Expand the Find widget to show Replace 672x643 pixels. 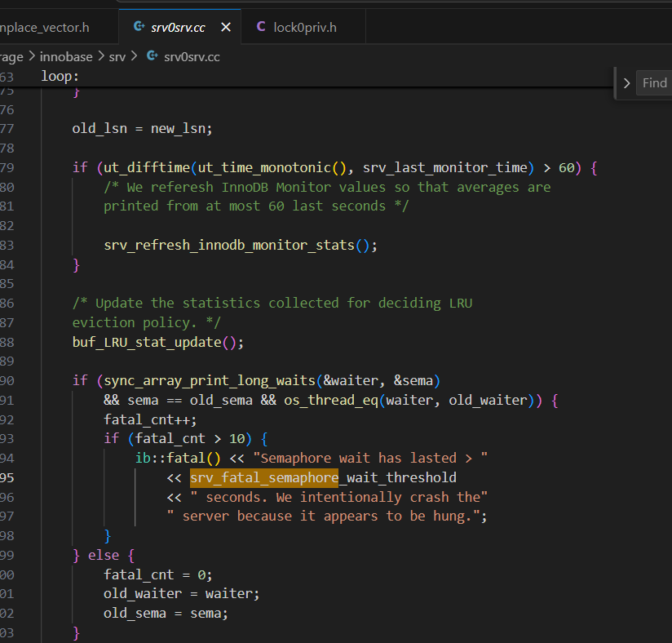point(626,82)
